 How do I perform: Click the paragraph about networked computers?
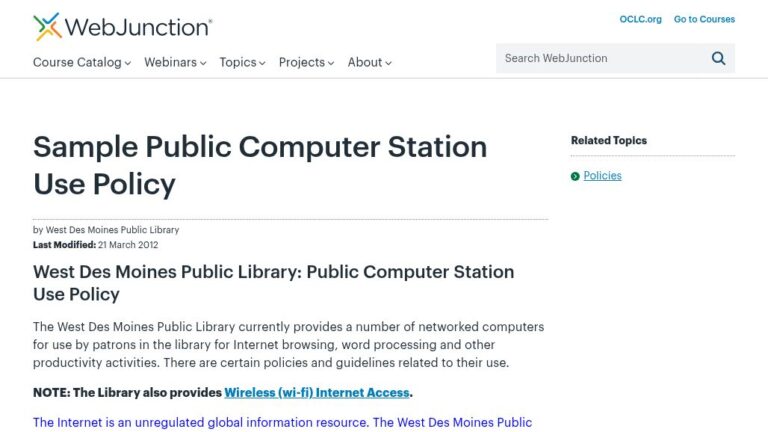tap(288, 345)
